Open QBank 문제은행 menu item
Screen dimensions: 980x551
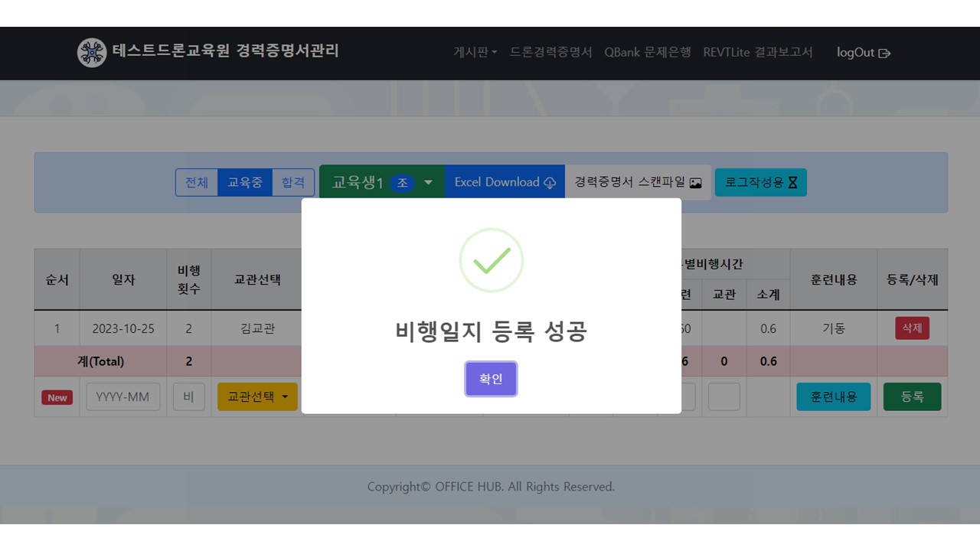(x=647, y=52)
